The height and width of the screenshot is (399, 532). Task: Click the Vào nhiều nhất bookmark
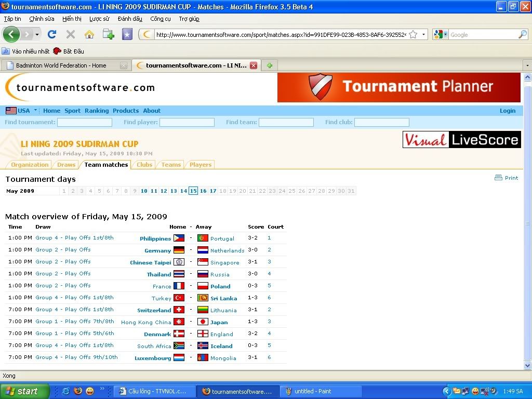pos(26,51)
